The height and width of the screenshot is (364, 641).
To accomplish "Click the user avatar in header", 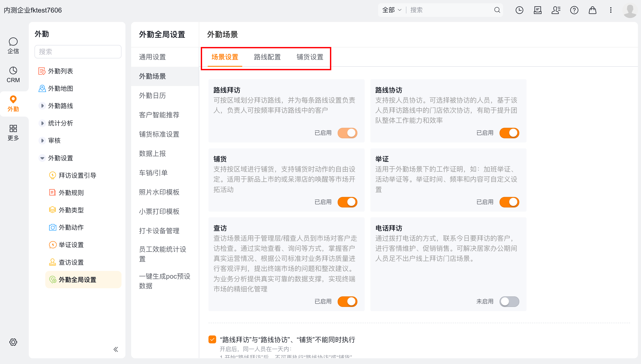I will [x=630, y=11].
